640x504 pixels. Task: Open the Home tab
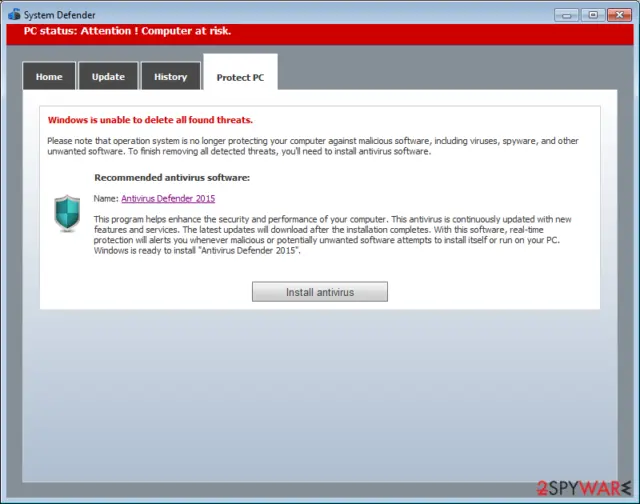(x=49, y=76)
